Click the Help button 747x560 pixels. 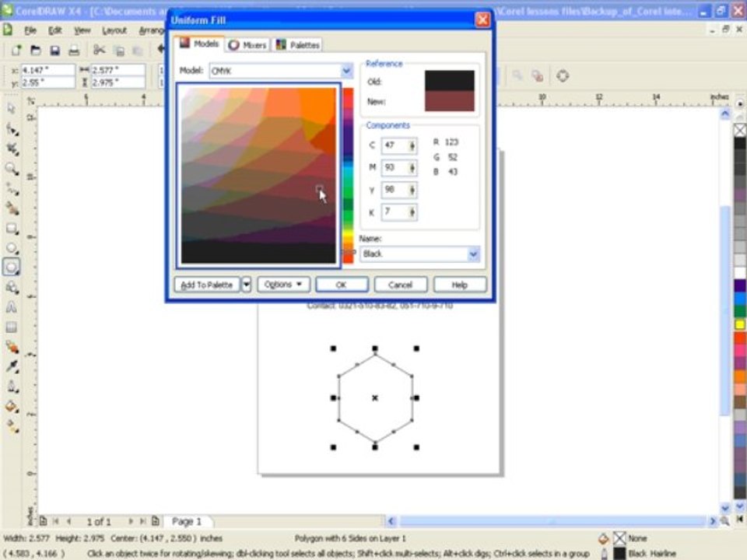pos(460,285)
